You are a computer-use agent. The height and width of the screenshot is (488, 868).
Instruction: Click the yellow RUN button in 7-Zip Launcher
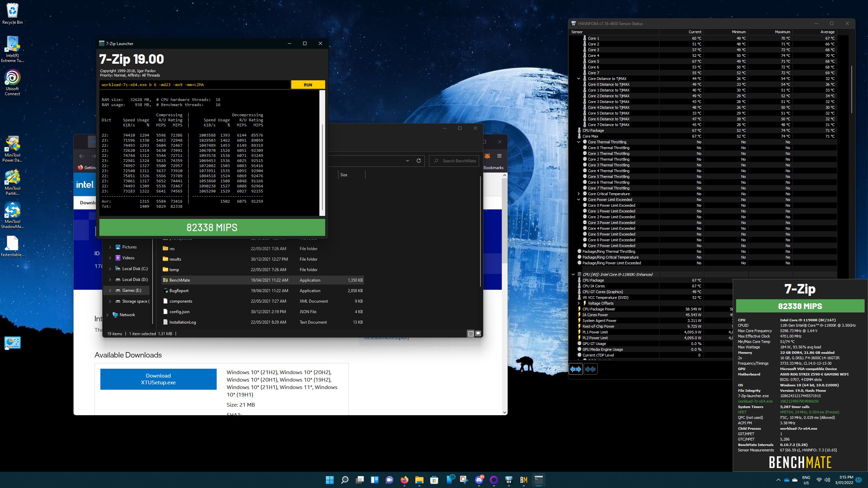(308, 85)
